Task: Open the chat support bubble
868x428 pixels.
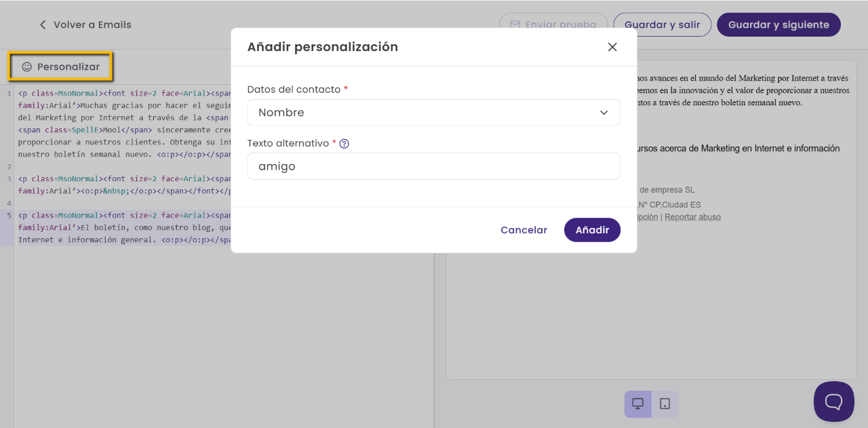Action: coord(834,402)
